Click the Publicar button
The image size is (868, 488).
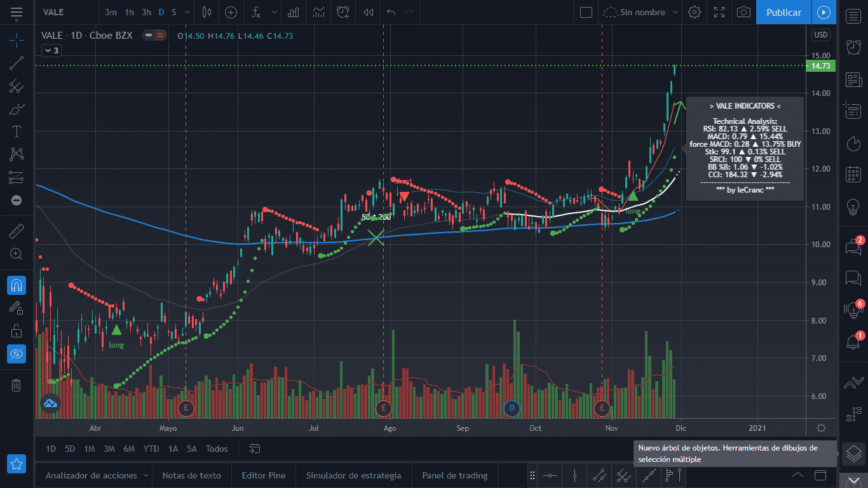(x=783, y=12)
